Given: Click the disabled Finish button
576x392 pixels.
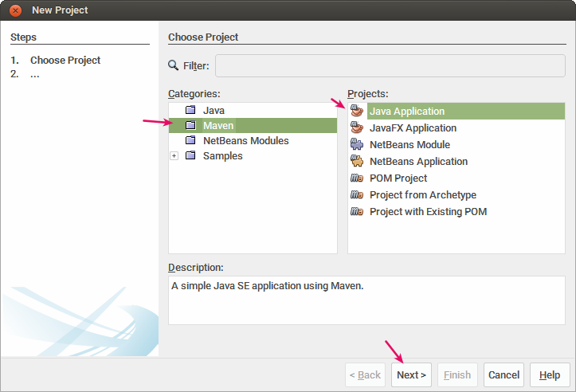Looking at the screenshot, I should [457, 374].
